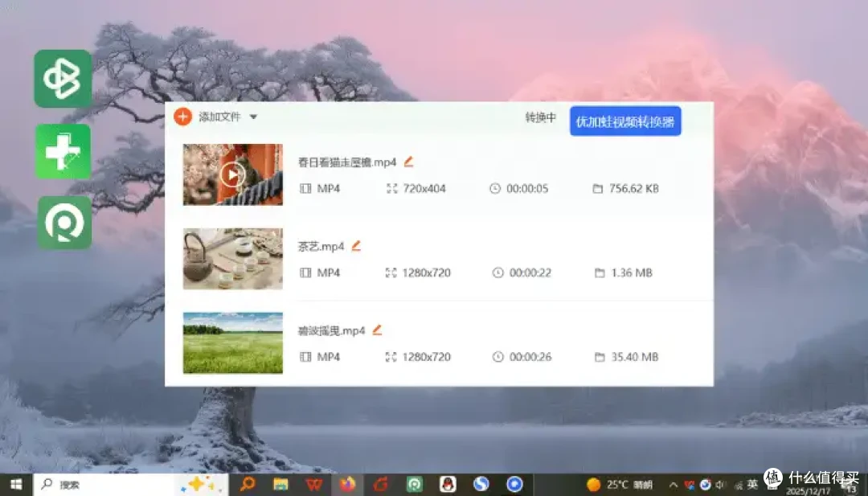Open the orange magnifier taskbar app
Image resolution: width=868 pixels, height=496 pixels.
tap(248, 485)
